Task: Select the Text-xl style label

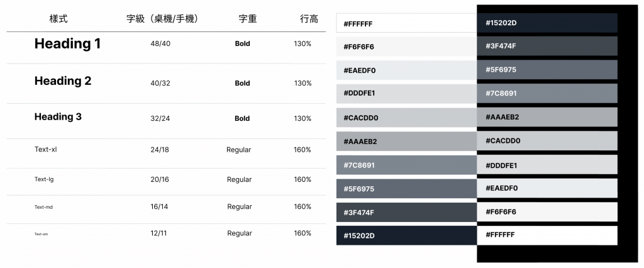Action: point(46,150)
